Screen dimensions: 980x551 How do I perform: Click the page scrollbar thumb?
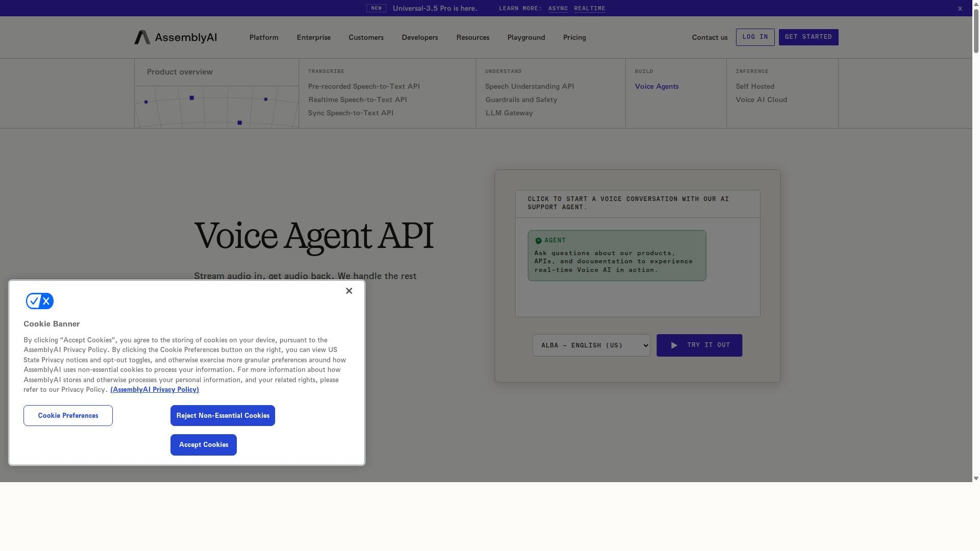click(976, 31)
